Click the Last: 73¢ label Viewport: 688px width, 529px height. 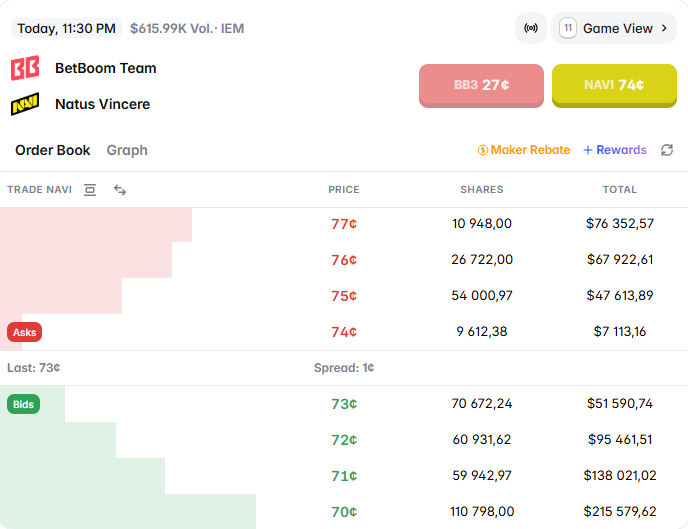click(34, 368)
